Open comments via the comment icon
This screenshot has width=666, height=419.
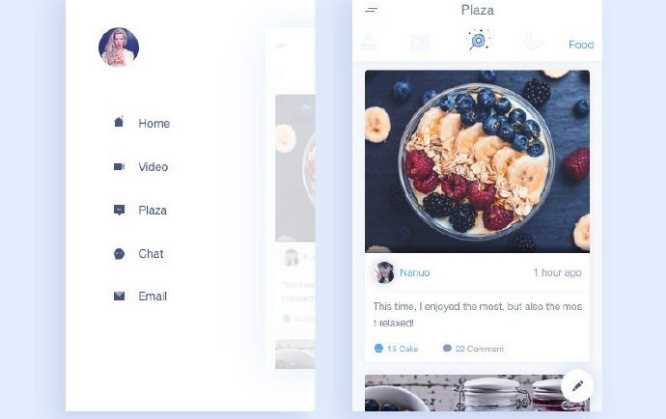click(447, 348)
